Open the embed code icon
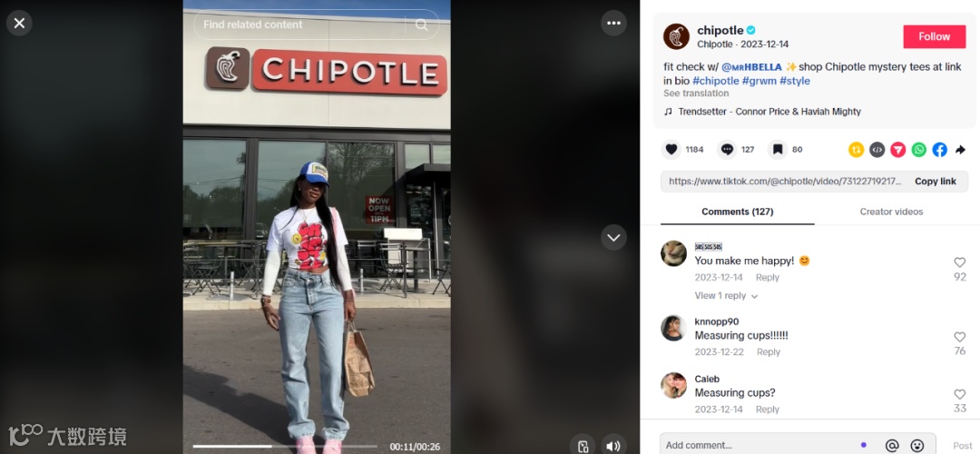The image size is (980, 454). 877,150
